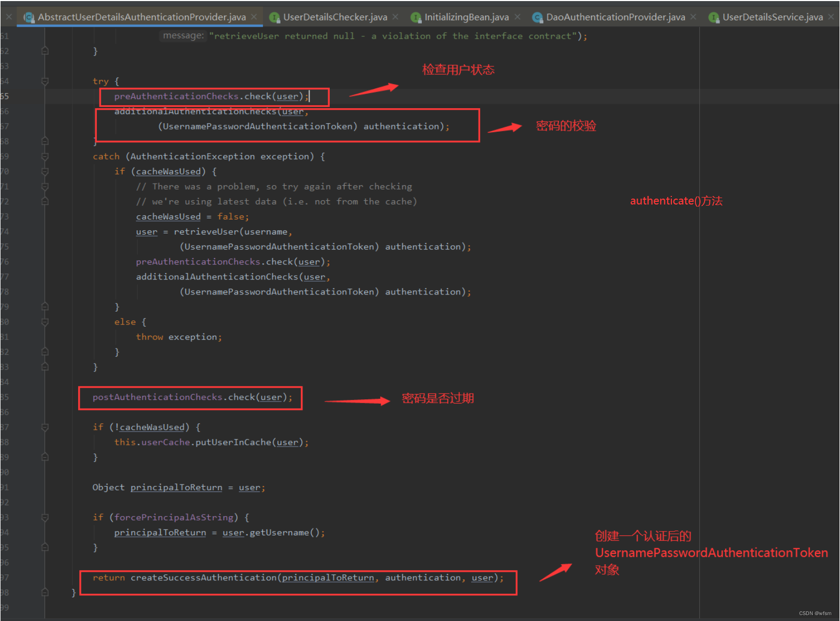Click the retrieveUser method call

[206, 232]
